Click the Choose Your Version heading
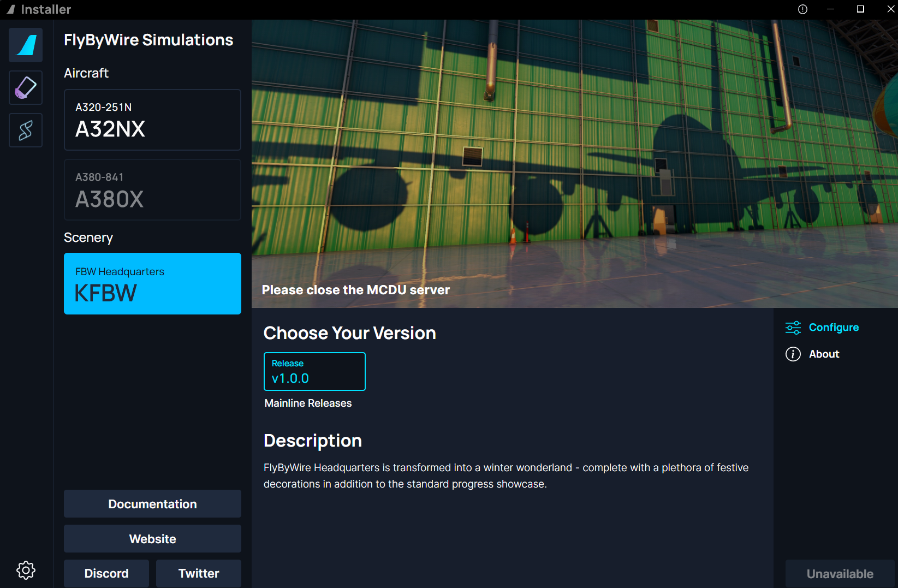 pos(350,333)
